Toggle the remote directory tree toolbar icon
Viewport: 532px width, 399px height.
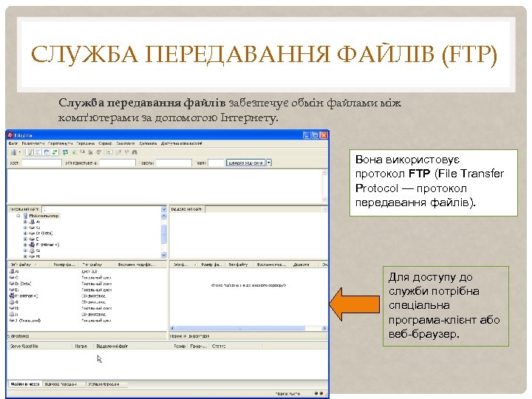pyautogui.click(x=46, y=152)
